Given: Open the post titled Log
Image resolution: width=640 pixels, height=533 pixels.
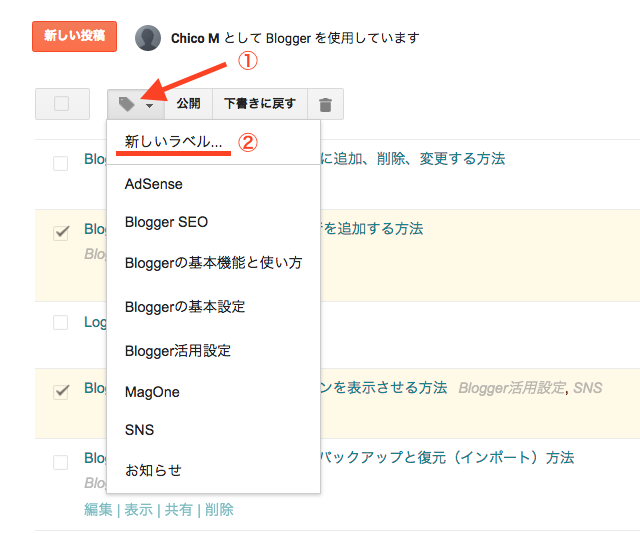Looking at the screenshot, I should tap(95, 322).
